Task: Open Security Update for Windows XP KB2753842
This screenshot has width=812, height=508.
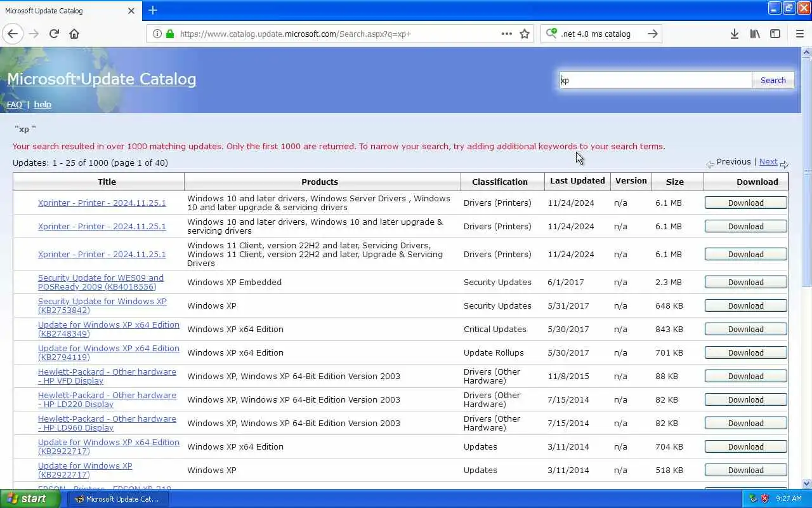Action: (x=102, y=305)
